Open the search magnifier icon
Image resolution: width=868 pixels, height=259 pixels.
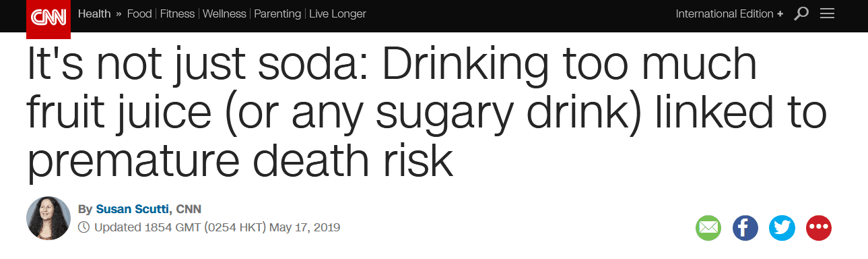tap(801, 13)
